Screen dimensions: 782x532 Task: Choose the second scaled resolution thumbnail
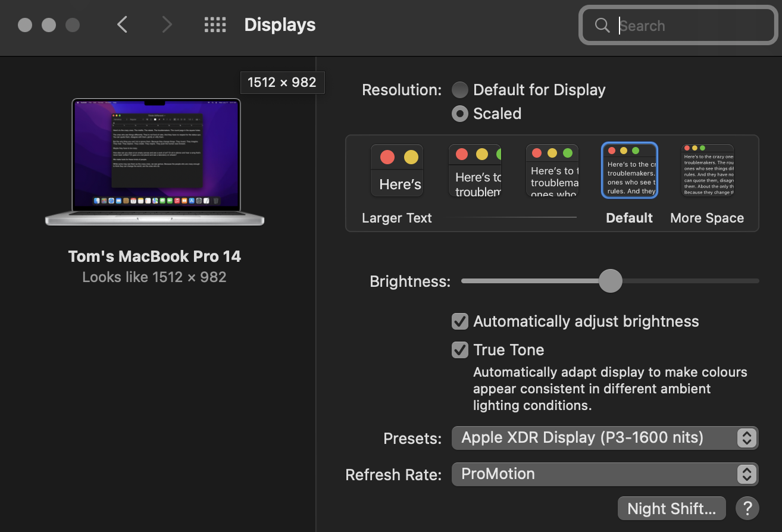coord(475,170)
